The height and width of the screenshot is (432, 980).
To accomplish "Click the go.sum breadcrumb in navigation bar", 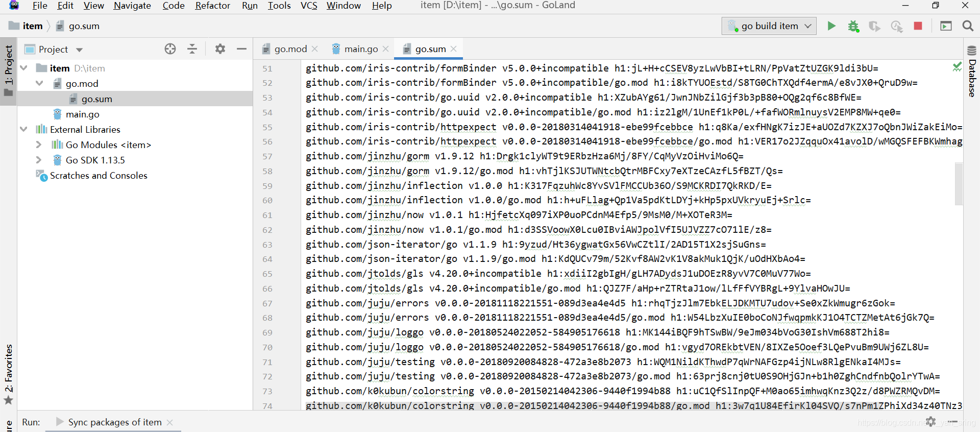I will 78,26.
